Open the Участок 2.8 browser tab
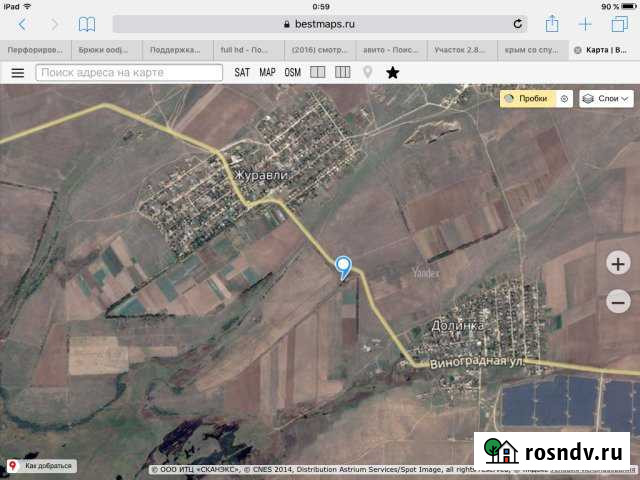Viewport: 640px width, 480px height. [463, 48]
